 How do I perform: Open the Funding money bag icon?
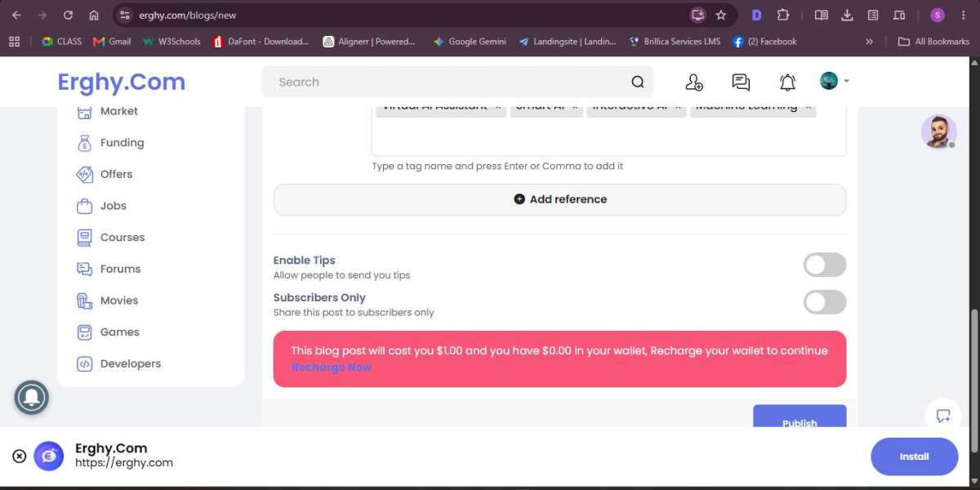pyautogui.click(x=85, y=143)
